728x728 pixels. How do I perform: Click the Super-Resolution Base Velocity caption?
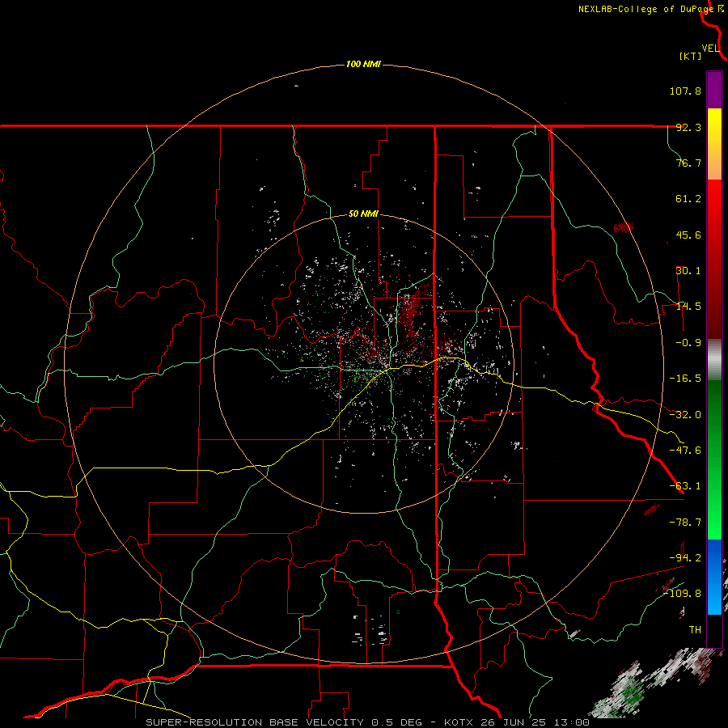[368, 722]
